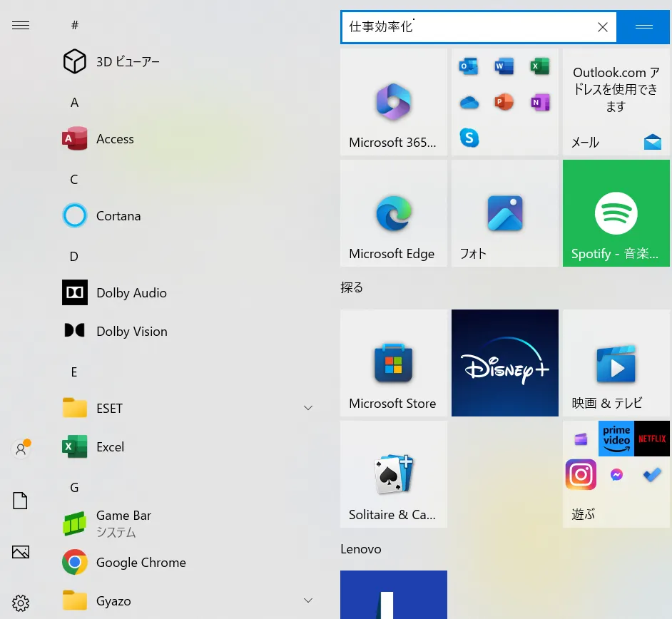The image size is (672, 619).
Task: Open the Spotify tile
Action: pos(616,213)
